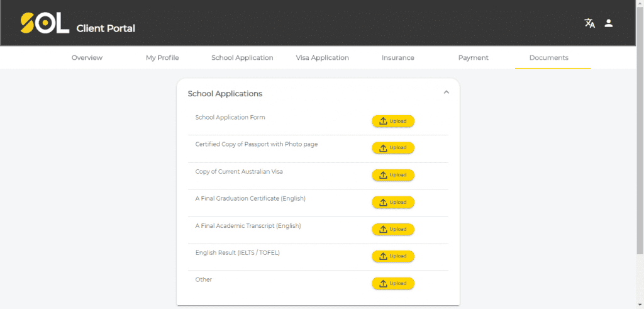Open the Insurance tab
This screenshot has height=309, width=644.
pos(398,58)
